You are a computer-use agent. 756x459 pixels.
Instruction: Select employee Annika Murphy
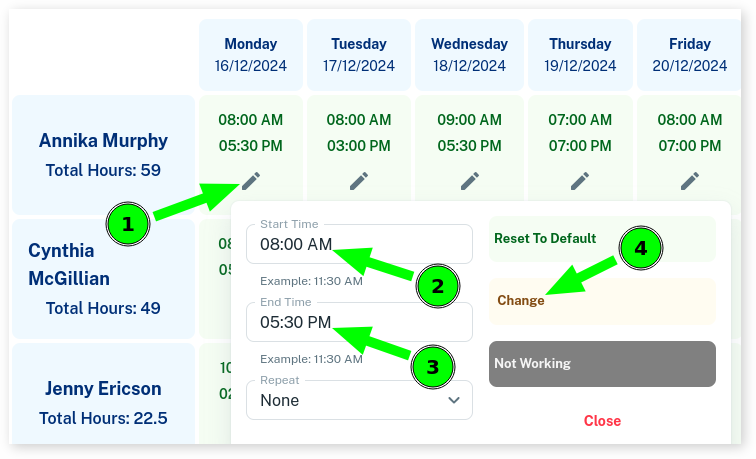[103, 141]
